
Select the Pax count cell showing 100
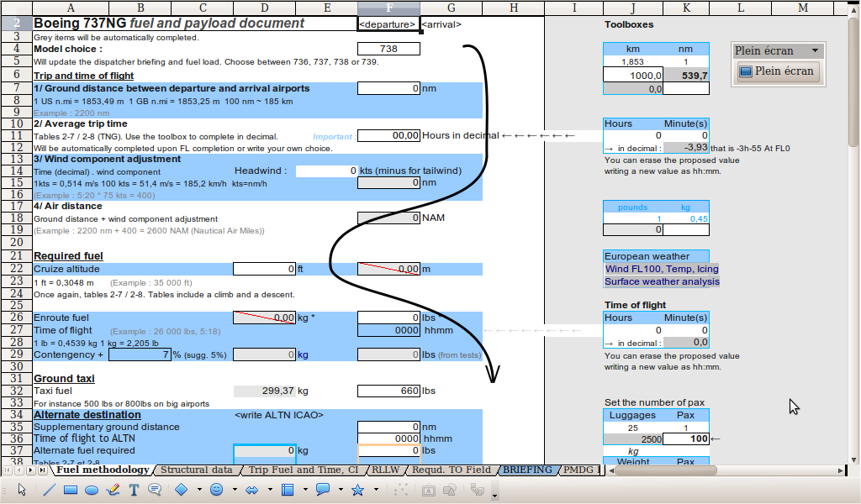click(686, 438)
